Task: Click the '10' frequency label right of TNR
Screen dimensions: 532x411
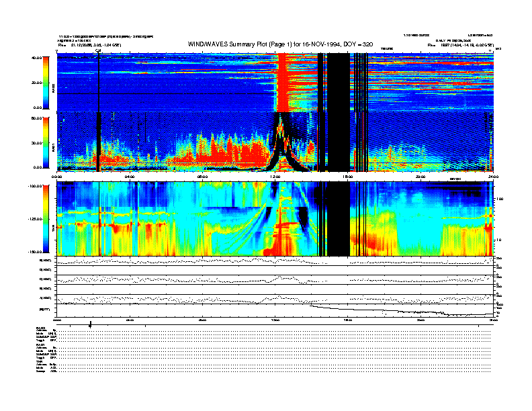Action: click(x=498, y=240)
